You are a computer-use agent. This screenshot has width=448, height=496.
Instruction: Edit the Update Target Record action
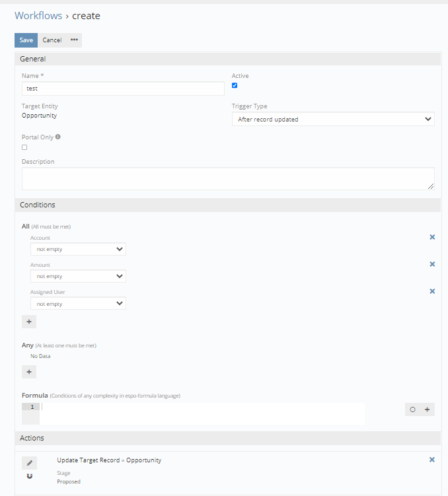[29, 463]
